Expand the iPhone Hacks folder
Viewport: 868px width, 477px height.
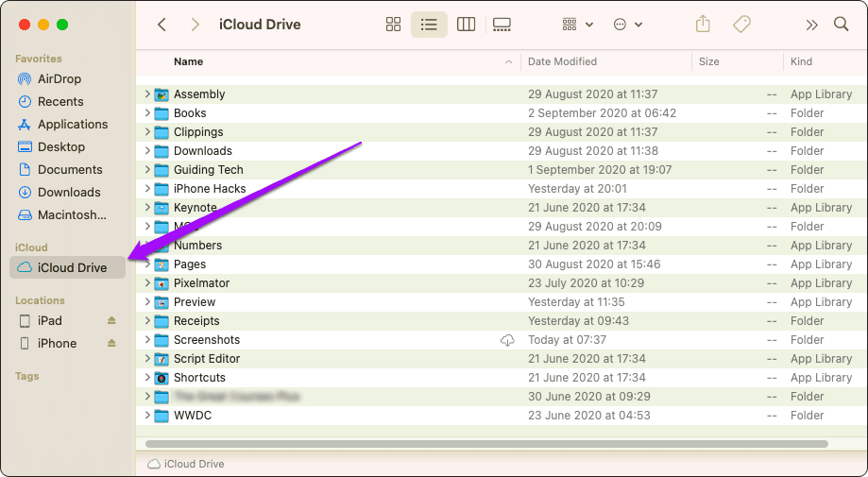147,188
